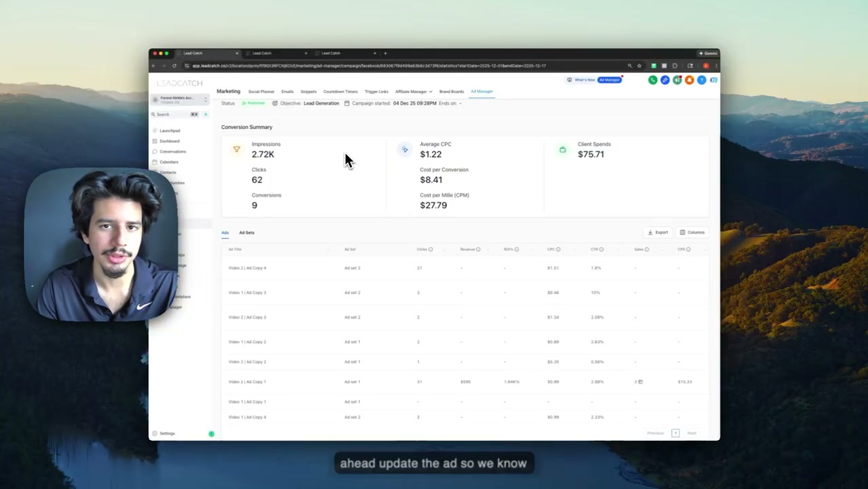Open Dashboard in the sidebar
This screenshot has height=489, width=868.
pos(166,141)
